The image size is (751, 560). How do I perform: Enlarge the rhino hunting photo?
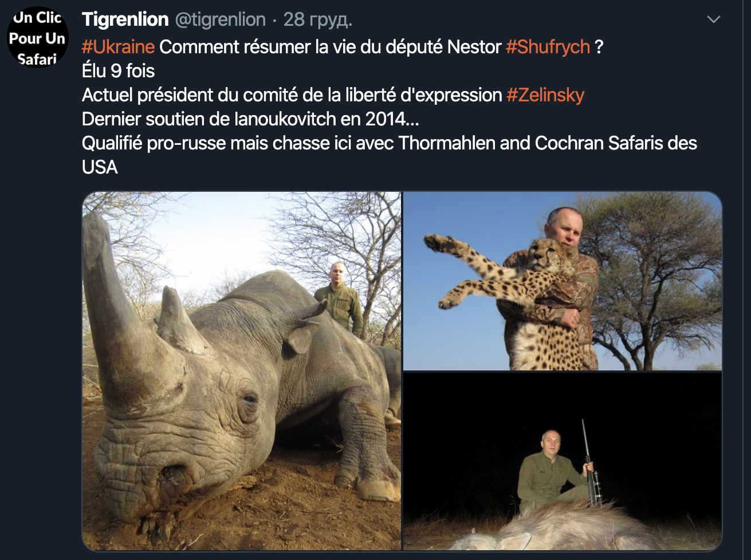(242, 371)
